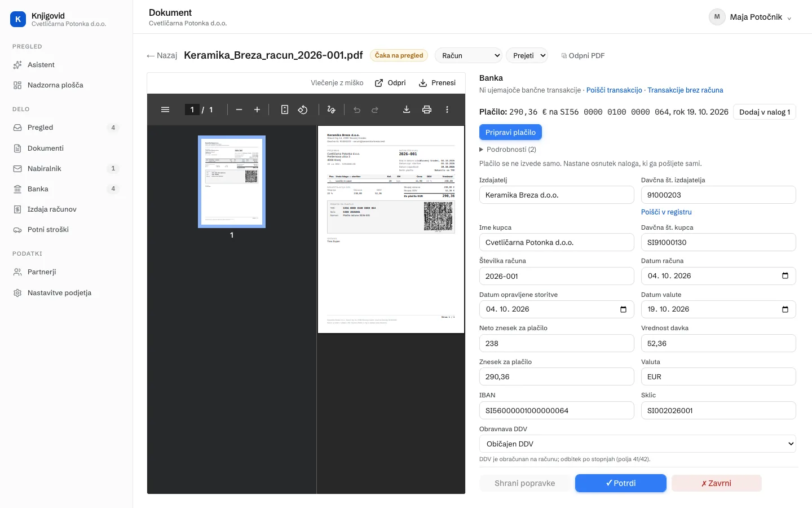
Task: Go back using the Nazaj link
Action: [162, 55]
